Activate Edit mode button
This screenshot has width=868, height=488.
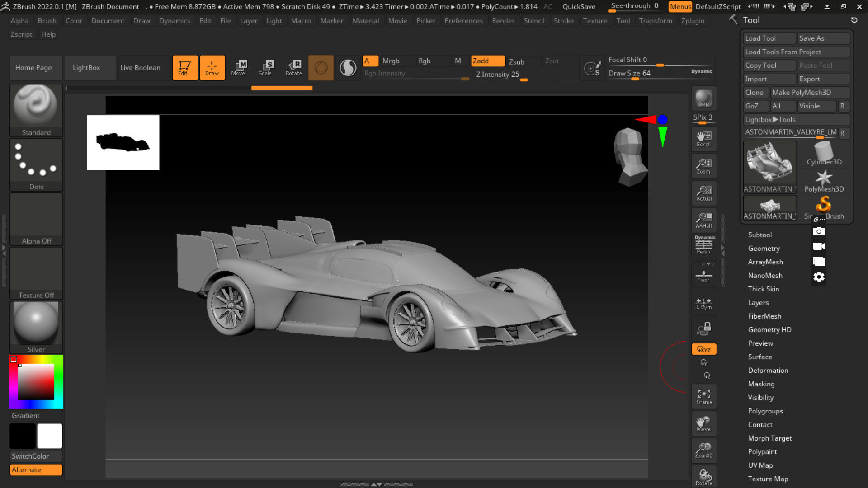click(185, 68)
